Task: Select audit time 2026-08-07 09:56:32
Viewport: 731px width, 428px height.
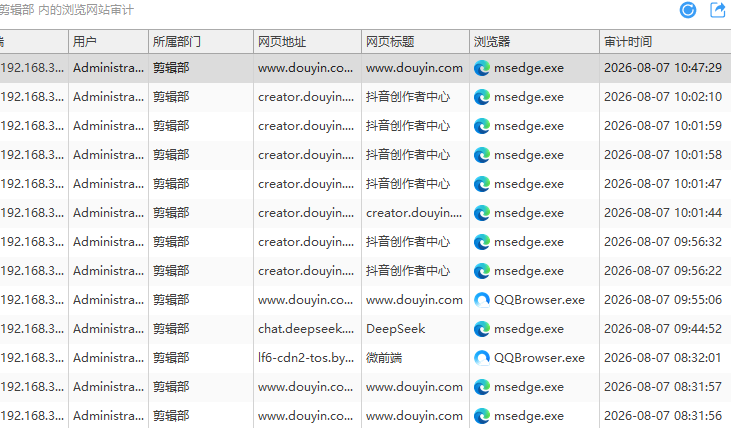Action: point(663,242)
